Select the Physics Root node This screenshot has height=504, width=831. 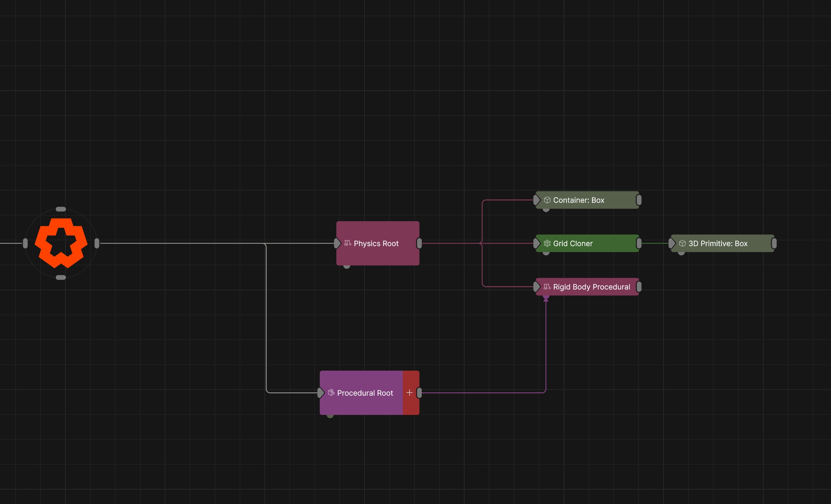pyautogui.click(x=378, y=244)
